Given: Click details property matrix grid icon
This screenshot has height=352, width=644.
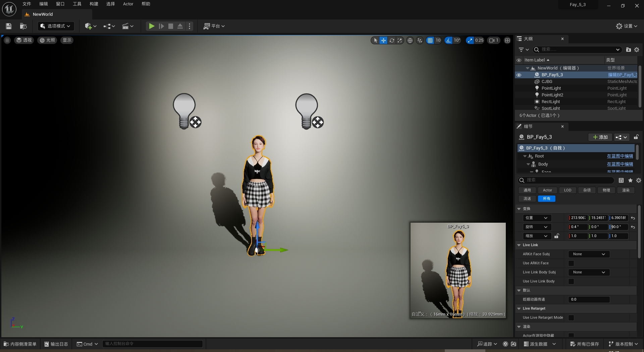Looking at the screenshot, I should pyautogui.click(x=621, y=180).
